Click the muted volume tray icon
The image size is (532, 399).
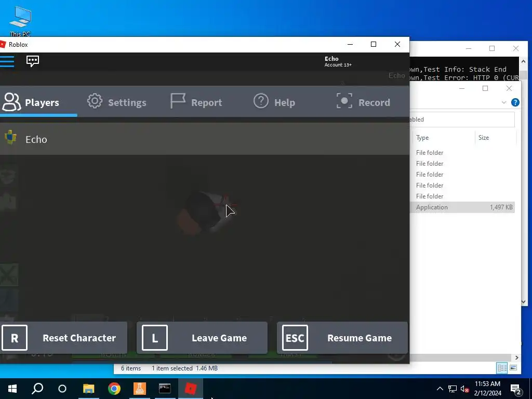(x=464, y=389)
